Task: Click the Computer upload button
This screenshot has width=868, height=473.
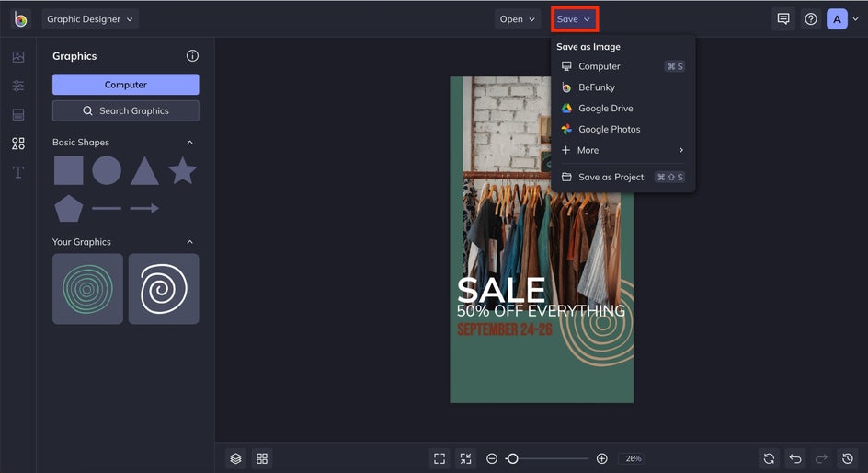Action: [x=125, y=85]
